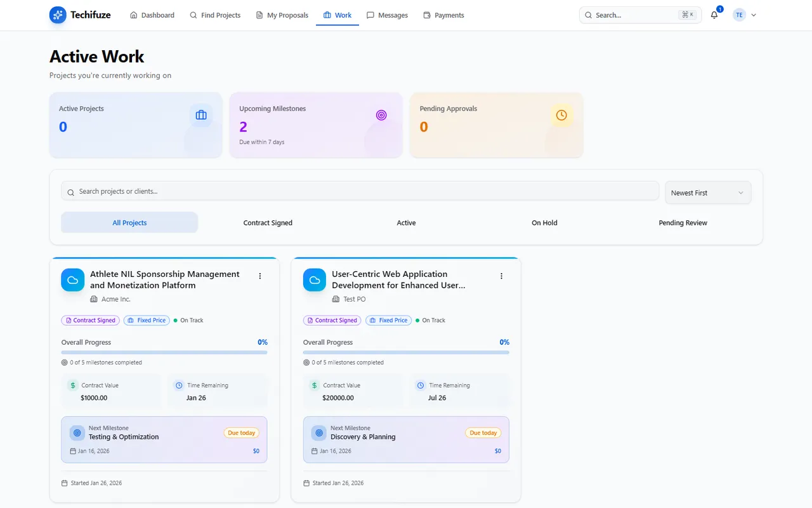This screenshot has width=812, height=508.
Task: Click the Due today badge on Discovery & Planning
Action: click(483, 433)
